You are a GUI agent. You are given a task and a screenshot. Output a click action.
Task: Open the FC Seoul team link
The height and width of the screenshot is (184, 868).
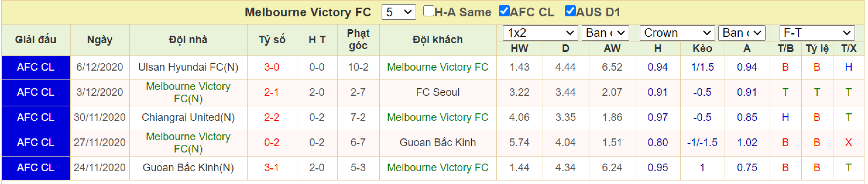tap(438, 92)
